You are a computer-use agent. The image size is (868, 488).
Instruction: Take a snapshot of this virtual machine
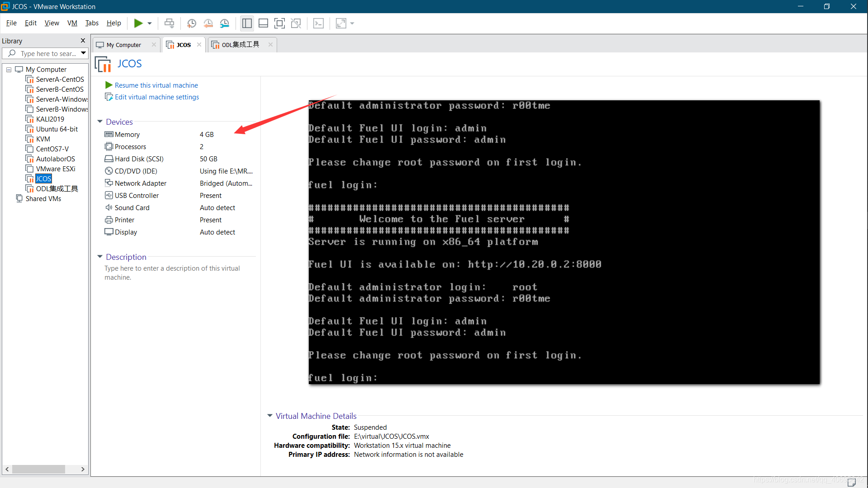tap(191, 23)
